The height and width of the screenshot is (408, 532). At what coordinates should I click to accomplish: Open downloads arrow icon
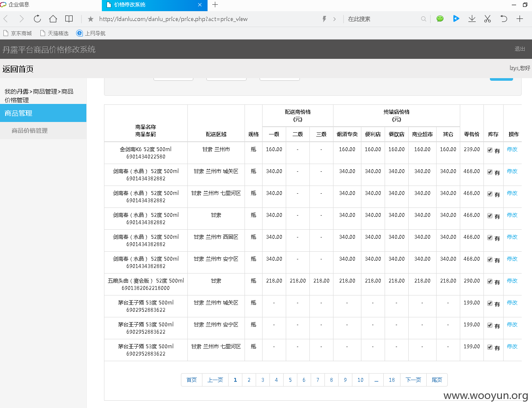click(472, 19)
